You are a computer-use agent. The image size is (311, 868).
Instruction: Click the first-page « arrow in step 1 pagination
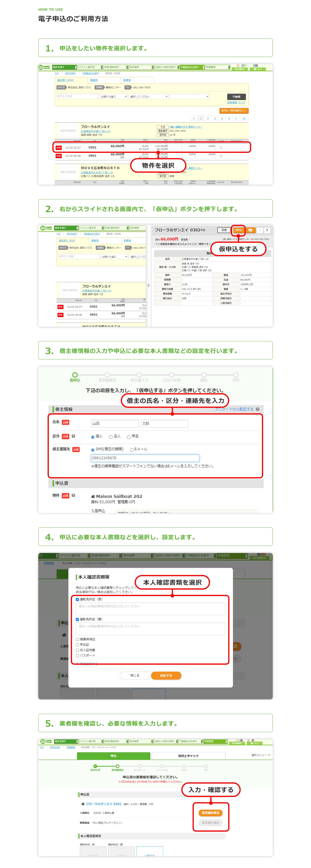tap(194, 118)
